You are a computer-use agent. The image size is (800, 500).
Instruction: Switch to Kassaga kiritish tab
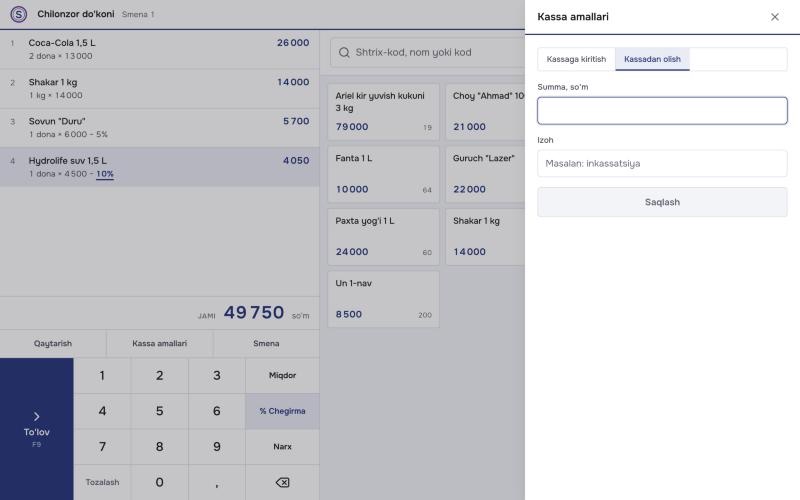(x=576, y=59)
